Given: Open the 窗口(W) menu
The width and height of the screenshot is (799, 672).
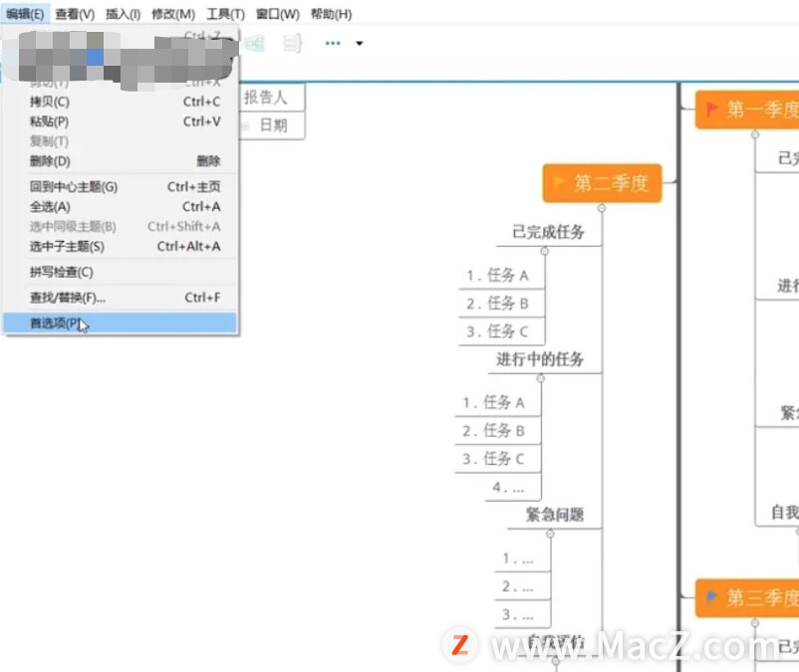Looking at the screenshot, I should point(277,14).
